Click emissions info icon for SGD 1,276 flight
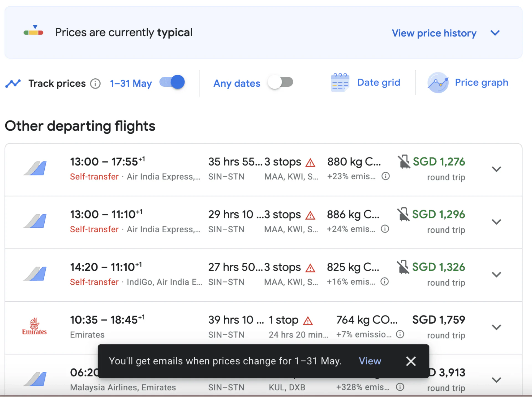 coord(385,176)
